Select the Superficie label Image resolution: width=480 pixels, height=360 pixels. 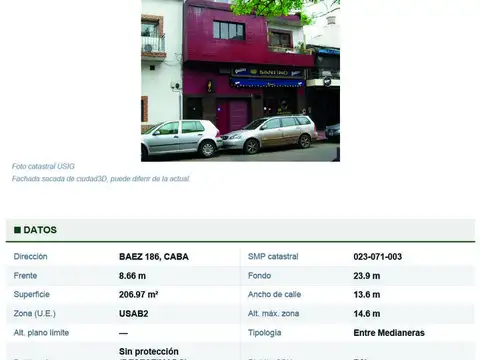(32, 295)
